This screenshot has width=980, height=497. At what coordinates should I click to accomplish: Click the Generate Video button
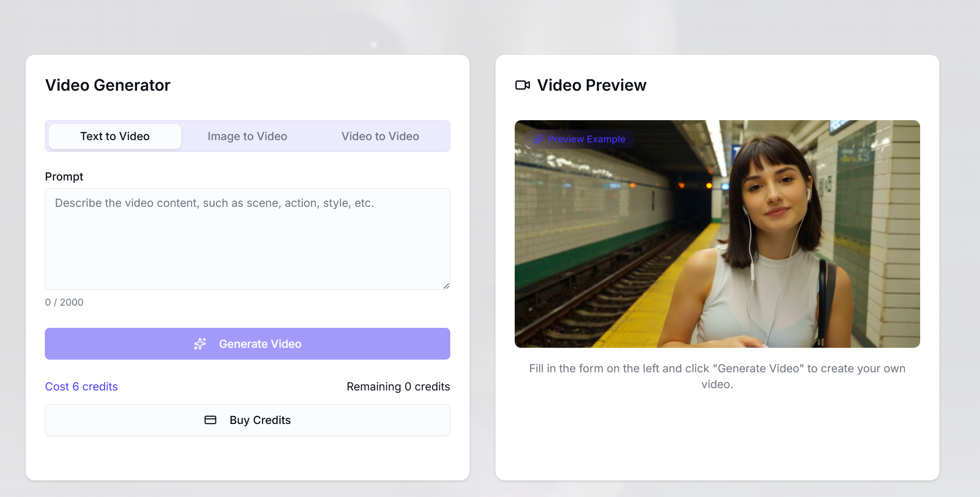click(248, 344)
